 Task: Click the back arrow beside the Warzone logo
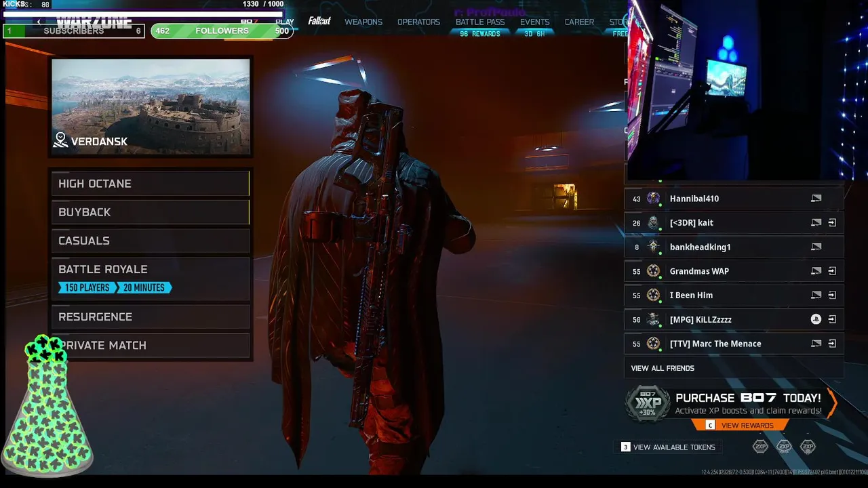[40, 22]
